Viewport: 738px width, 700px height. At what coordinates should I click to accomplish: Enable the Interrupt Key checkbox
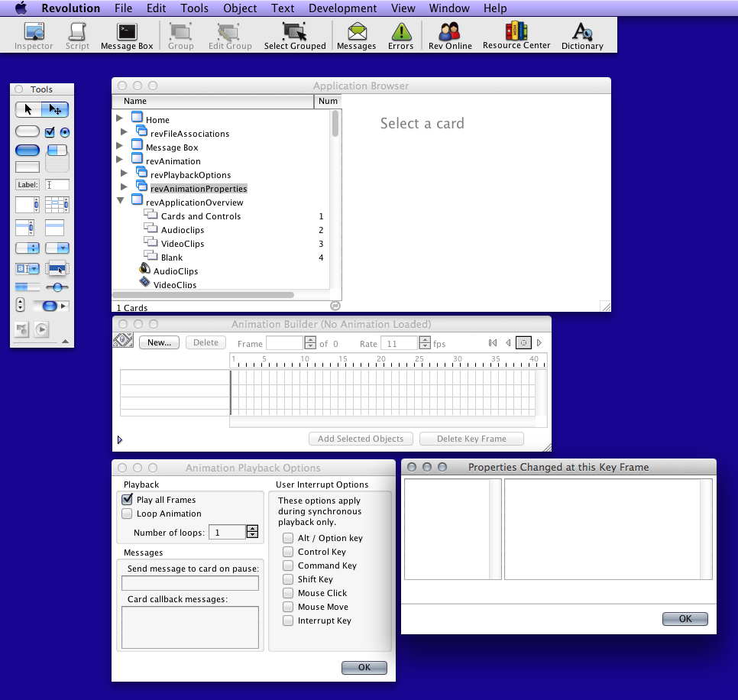(x=288, y=621)
